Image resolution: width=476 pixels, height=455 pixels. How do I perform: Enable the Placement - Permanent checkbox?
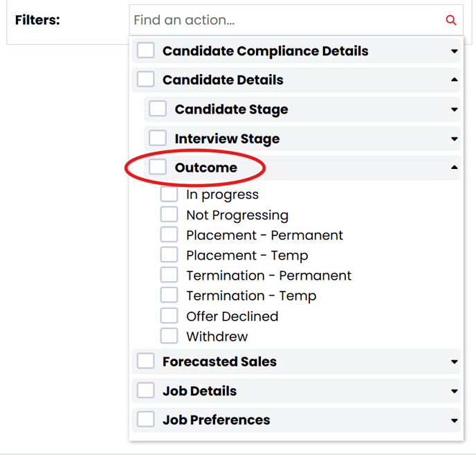point(169,234)
